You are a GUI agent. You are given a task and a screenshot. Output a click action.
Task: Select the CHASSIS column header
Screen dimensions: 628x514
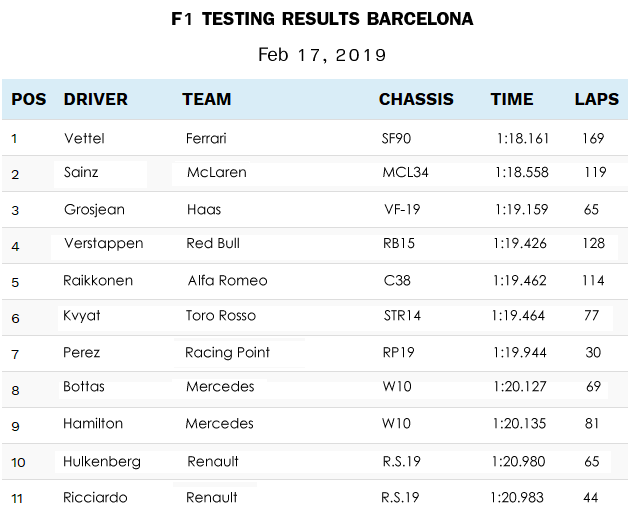coord(416,100)
